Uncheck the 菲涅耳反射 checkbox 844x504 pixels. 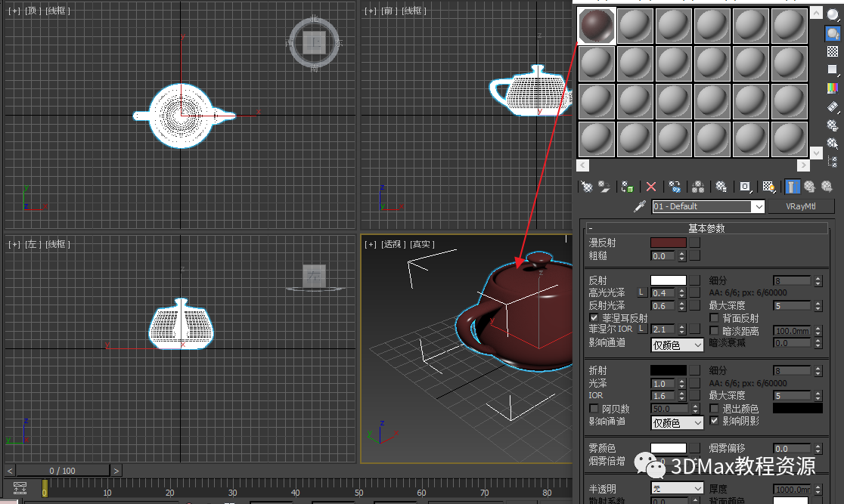click(594, 318)
